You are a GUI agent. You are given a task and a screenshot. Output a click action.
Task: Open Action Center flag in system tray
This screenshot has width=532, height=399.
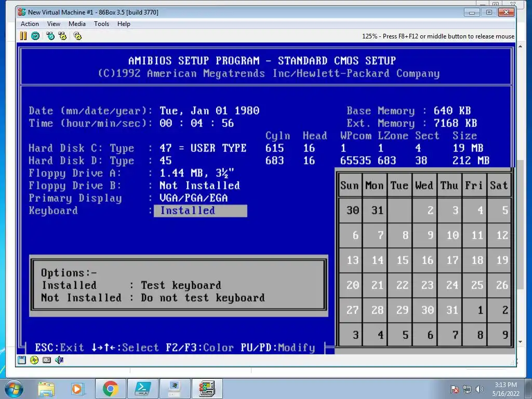coord(455,389)
